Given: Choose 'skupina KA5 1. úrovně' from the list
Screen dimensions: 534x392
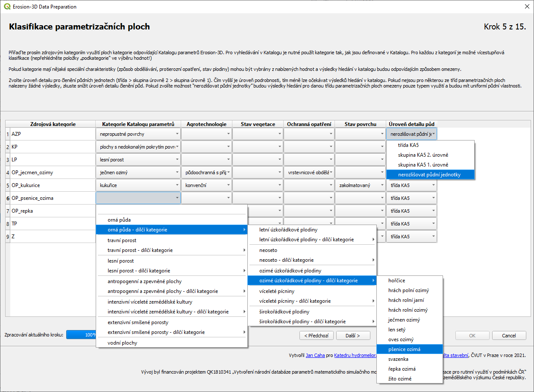Looking at the screenshot, I should 430,165.
